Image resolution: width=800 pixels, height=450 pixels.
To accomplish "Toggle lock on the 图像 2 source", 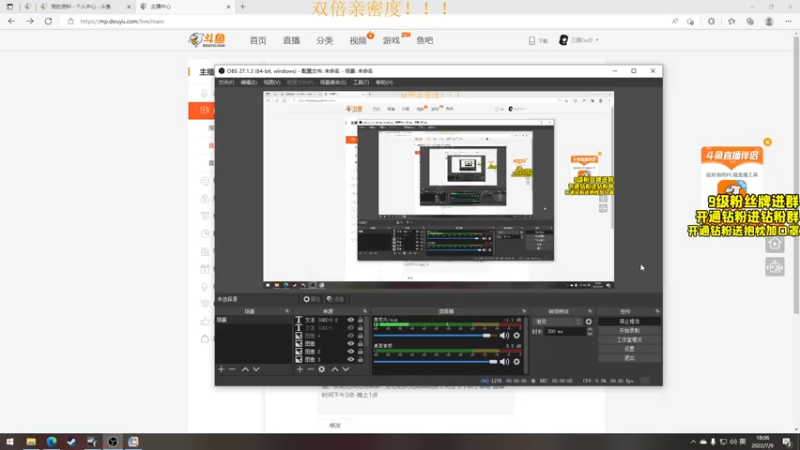I will click(x=360, y=352).
